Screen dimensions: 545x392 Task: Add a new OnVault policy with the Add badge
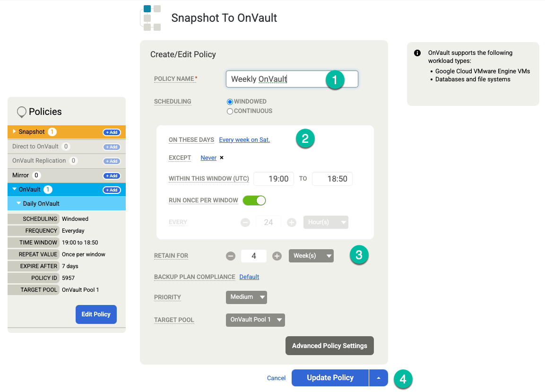[112, 190]
